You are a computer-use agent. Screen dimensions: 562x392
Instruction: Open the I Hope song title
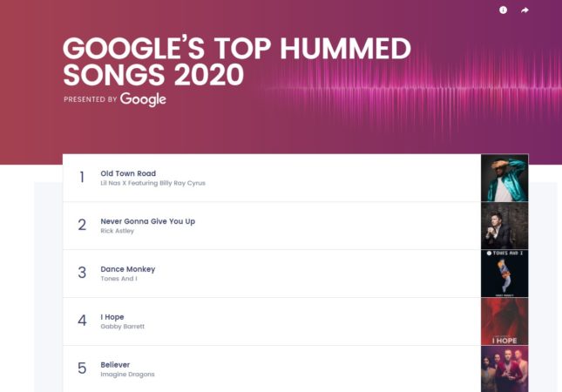(x=112, y=317)
